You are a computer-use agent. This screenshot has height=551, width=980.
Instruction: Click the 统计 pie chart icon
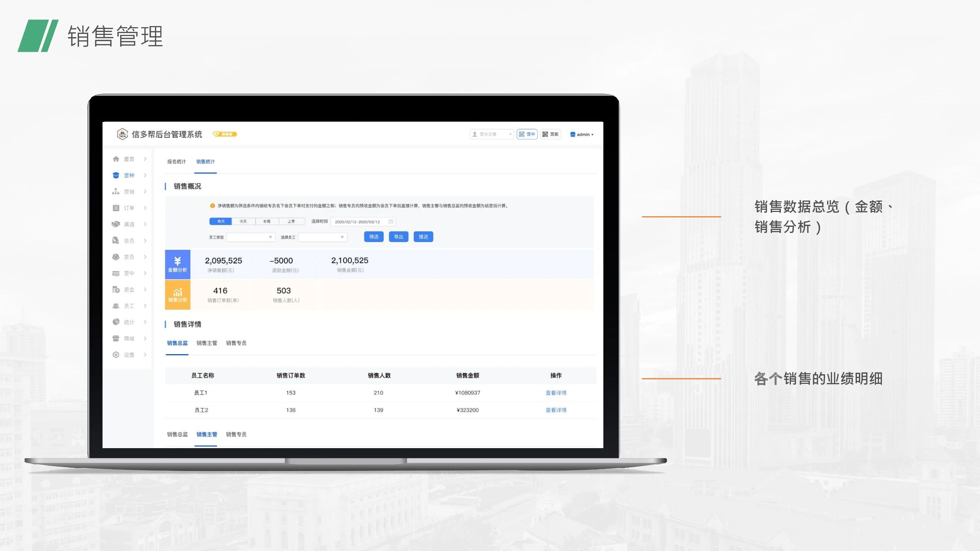click(x=116, y=322)
